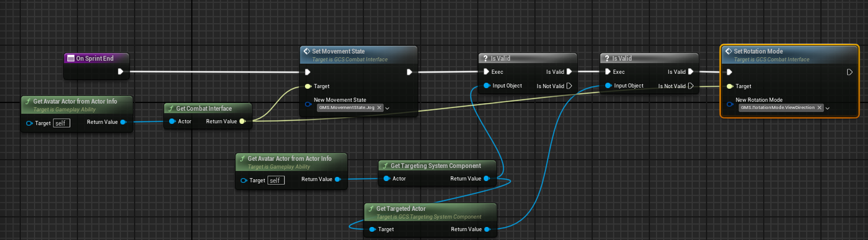Select the Set Movement State node title

pyautogui.click(x=338, y=51)
